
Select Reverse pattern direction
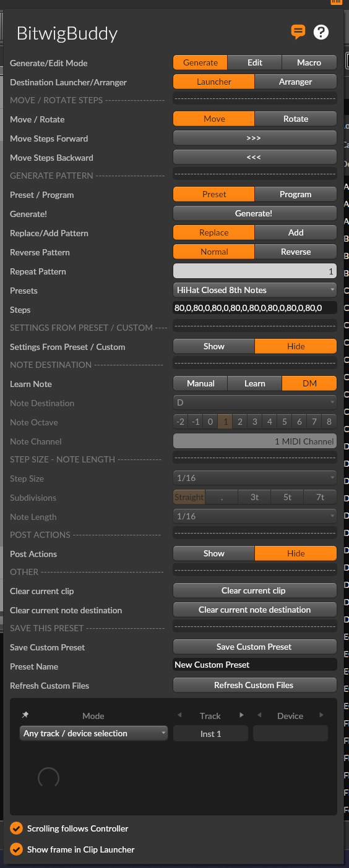pos(296,252)
